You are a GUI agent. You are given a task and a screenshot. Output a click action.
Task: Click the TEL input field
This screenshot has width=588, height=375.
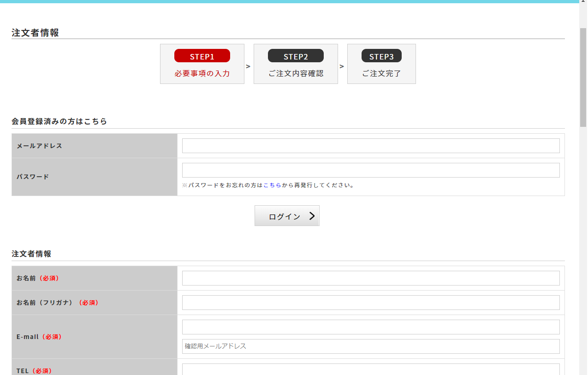click(x=370, y=369)
